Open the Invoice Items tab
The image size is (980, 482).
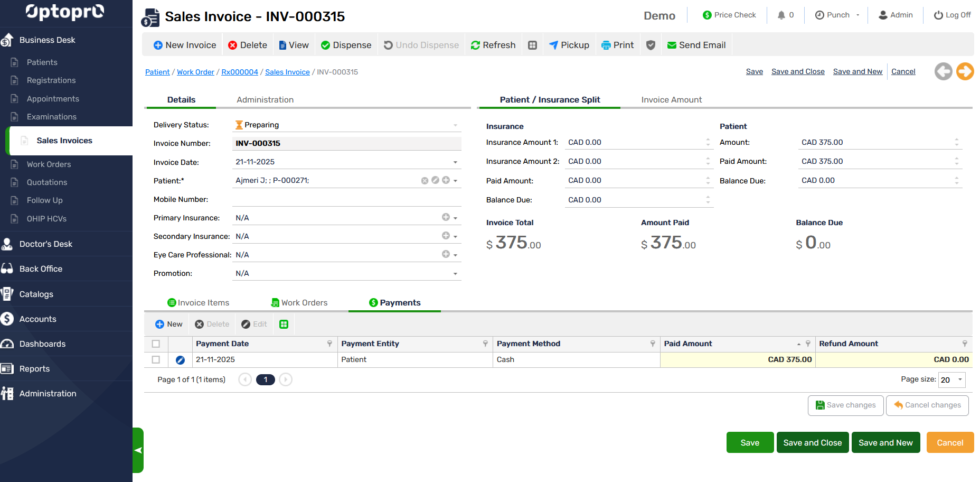coord(199,303)
